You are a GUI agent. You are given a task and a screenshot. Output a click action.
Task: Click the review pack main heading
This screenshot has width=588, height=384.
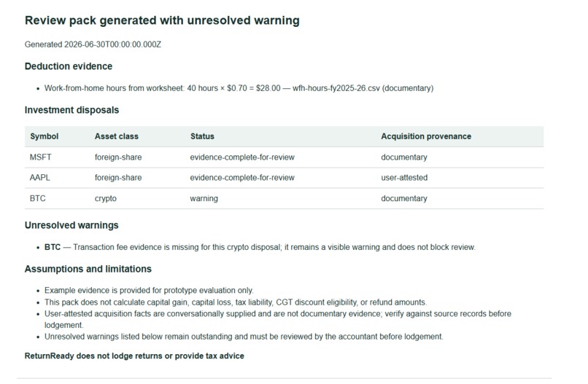pos(162,20)
